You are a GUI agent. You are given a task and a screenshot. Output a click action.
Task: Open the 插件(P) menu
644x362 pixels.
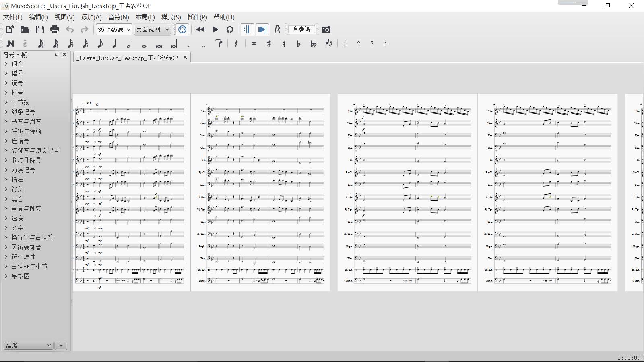point(197,17)
